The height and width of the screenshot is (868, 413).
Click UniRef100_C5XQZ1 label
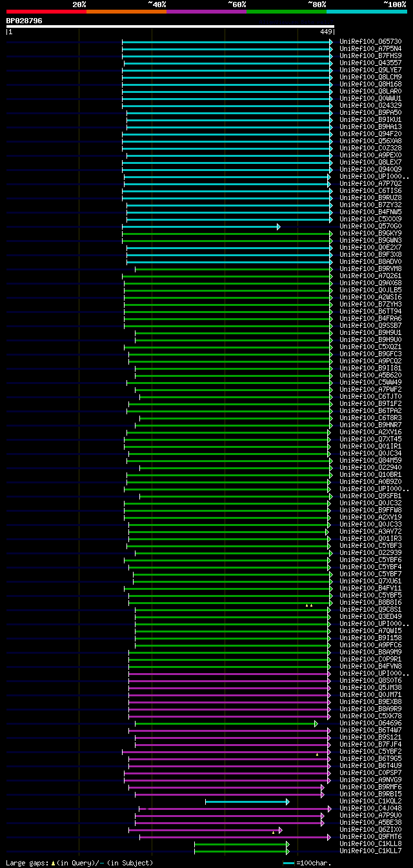(x=371, y=347)
